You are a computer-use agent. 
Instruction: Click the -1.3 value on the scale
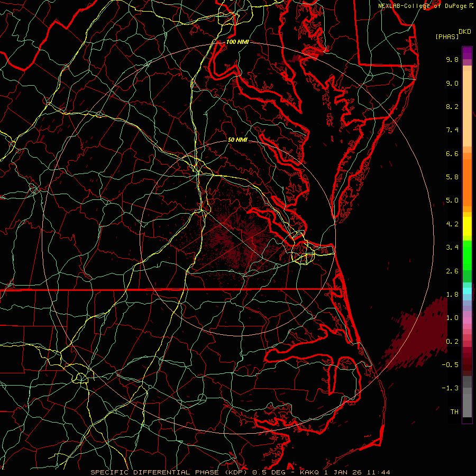pos(450,388)
